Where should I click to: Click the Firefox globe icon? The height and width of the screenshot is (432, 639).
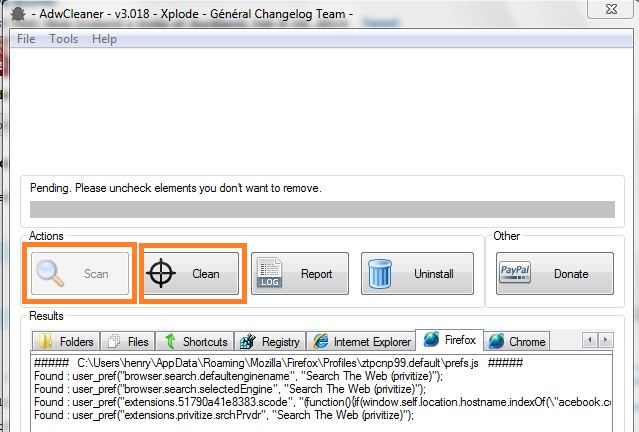click(431, 339)
